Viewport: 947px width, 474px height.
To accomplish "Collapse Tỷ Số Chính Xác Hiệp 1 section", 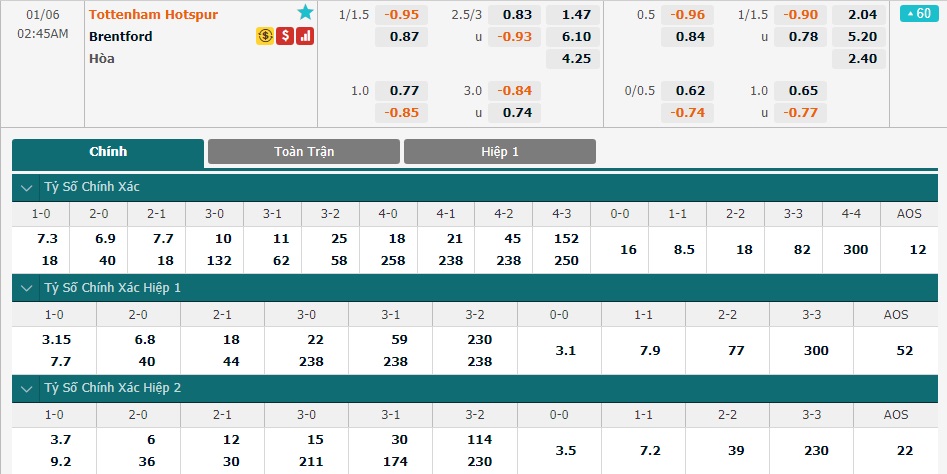I will click(27, 289).
